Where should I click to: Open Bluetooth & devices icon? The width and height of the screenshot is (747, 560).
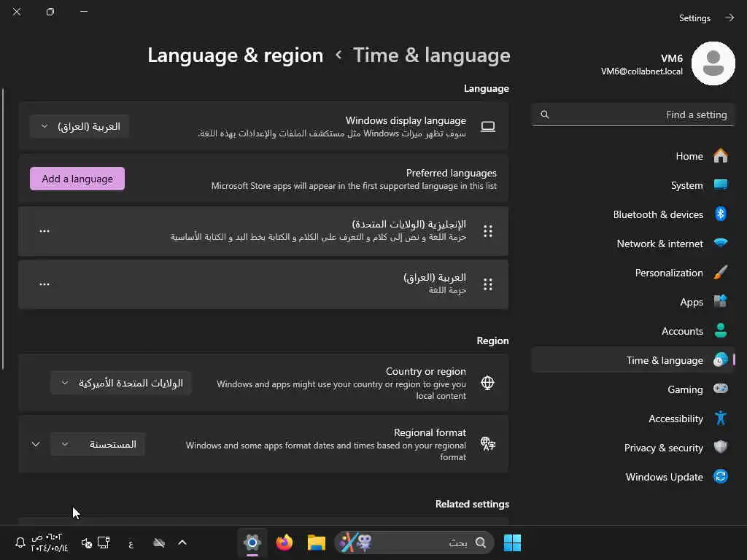coord(720,214)
